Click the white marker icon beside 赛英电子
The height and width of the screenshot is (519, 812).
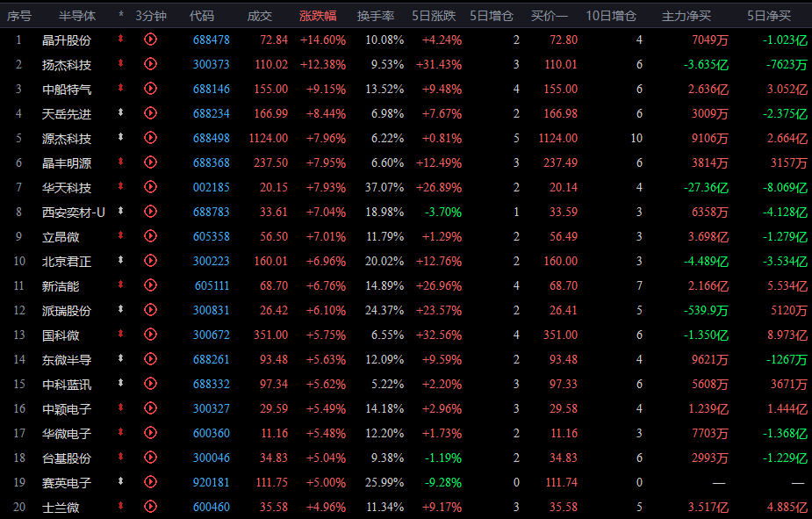tap(120, 481)
